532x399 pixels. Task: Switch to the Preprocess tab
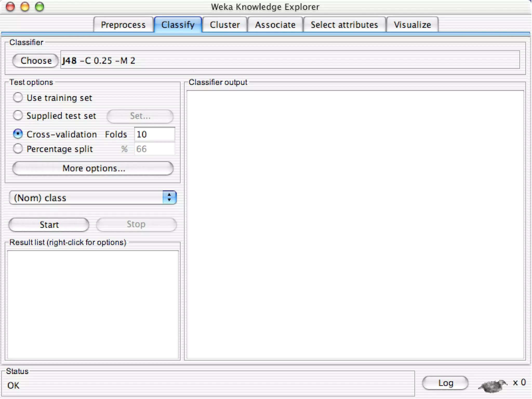(x=123, y=25)
